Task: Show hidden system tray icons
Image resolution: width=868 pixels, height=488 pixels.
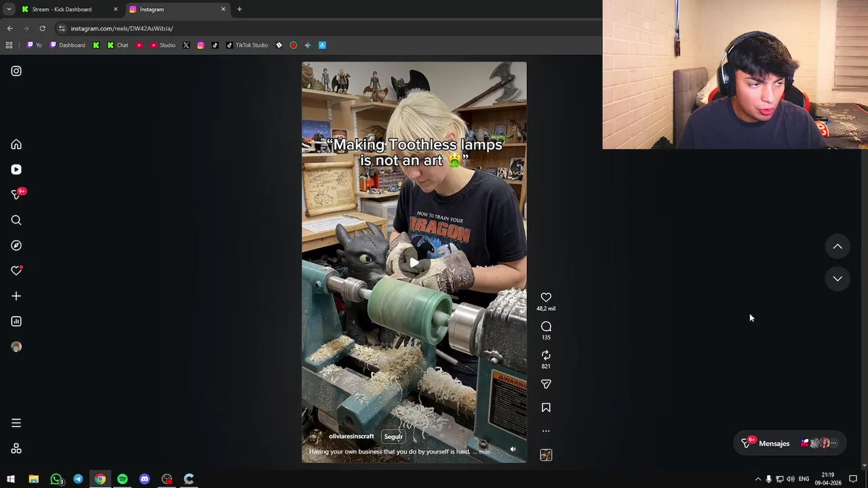Action: (757, 479)
